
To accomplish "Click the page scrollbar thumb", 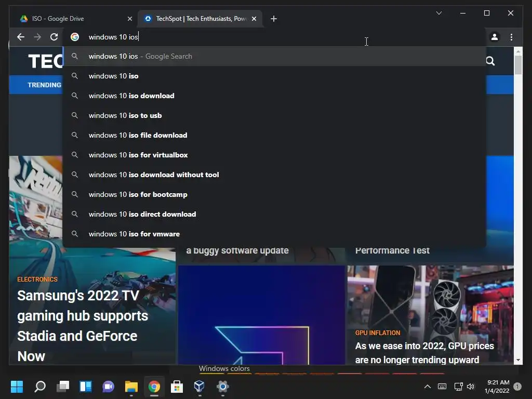I will click(x=518, y=65).
